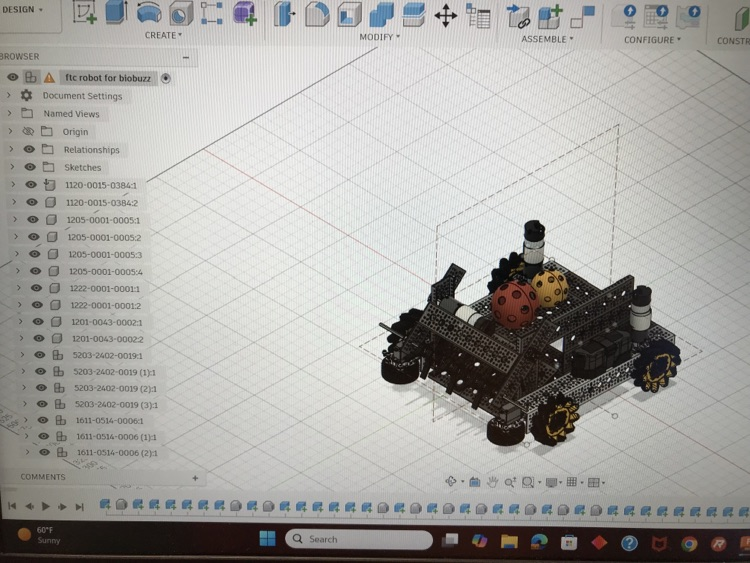Select component 1205-0001-0005:1 in browser

click(x=103, y=220)
